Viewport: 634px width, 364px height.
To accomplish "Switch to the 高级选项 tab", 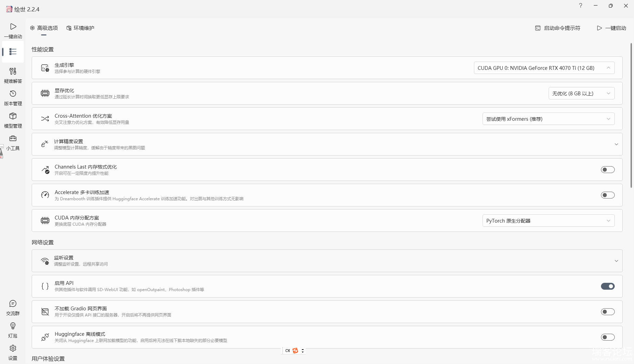I will [44, 28].
